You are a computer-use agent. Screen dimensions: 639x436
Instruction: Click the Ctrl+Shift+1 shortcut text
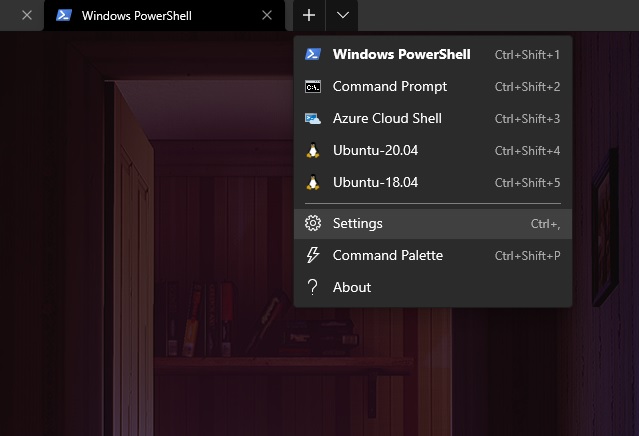tap(527, 55)
